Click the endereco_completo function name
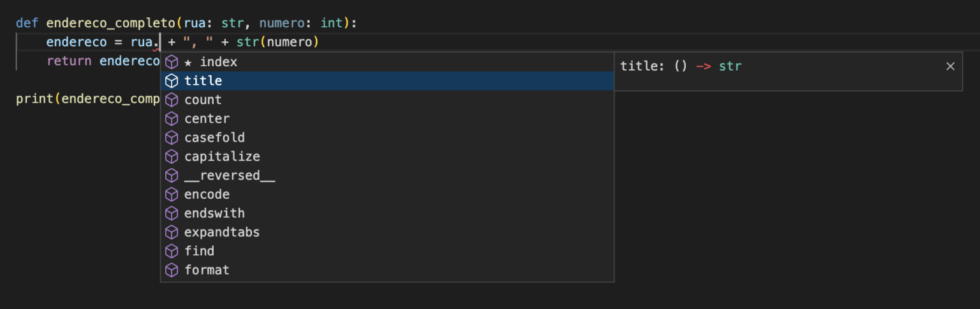Image resolution: width=980 pixels, height=309 pixels. 112,24
